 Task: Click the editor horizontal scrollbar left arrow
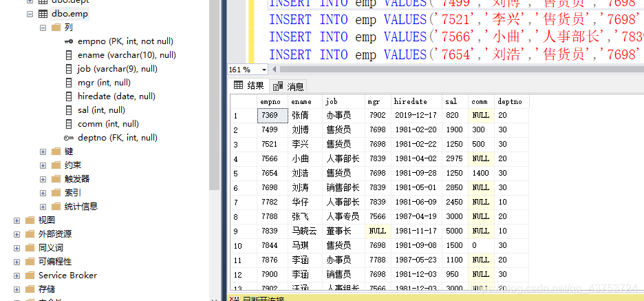click(275, 70)
